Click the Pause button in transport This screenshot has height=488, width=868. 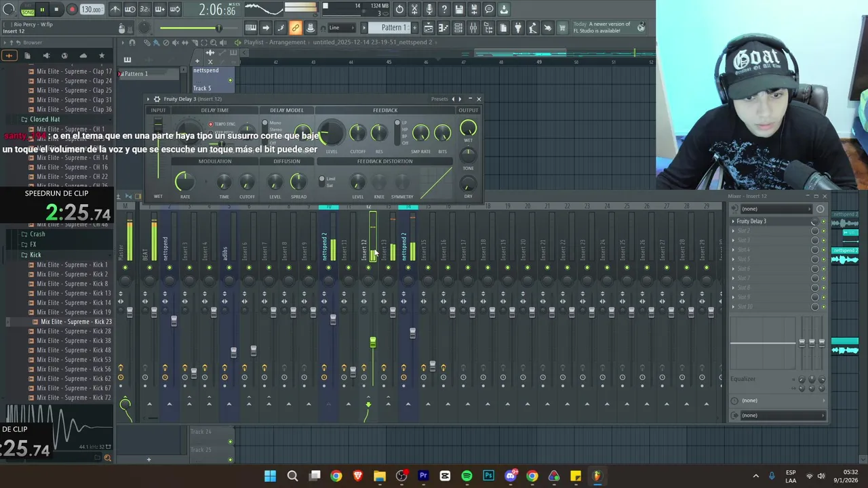[x=42, y=9]
